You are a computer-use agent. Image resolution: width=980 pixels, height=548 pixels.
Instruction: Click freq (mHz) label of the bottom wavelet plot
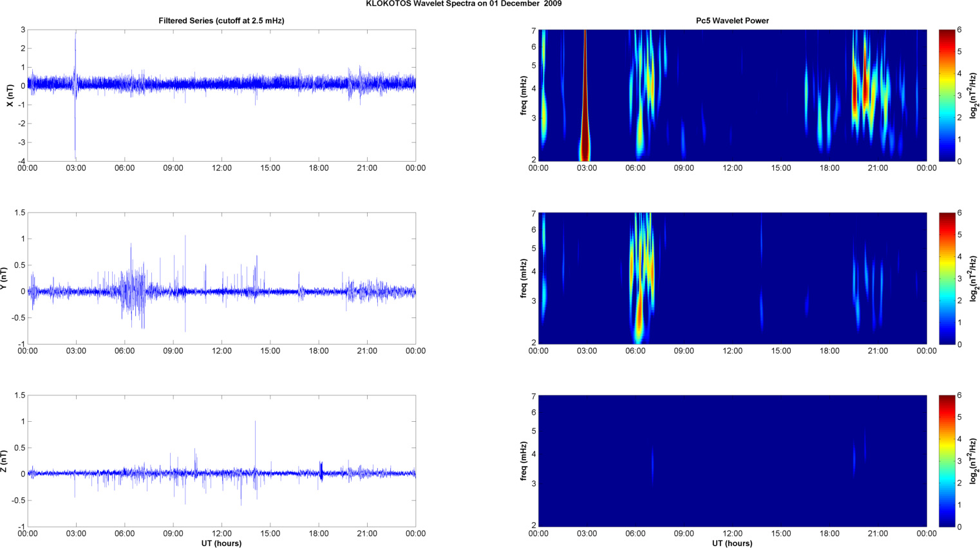click(523, 461)
